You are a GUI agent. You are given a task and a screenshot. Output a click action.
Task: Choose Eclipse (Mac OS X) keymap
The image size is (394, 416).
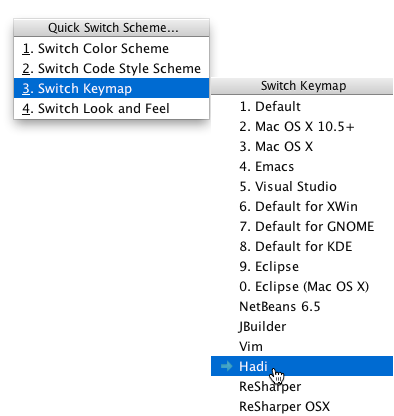[x=302, y=287]
